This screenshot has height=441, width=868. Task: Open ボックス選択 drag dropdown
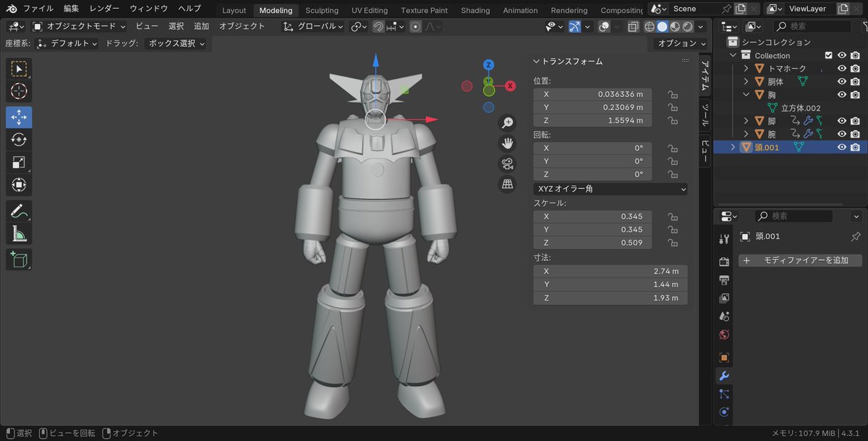click(175, 43)
